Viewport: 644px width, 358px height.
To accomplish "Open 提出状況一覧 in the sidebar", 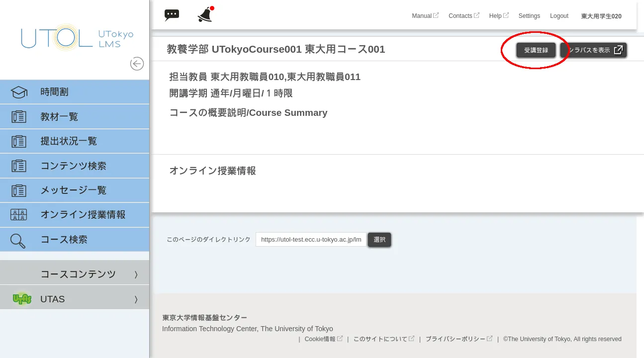I will point(69,141).
